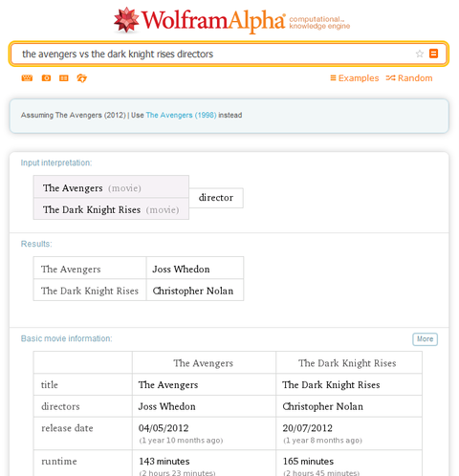Click 'computational knowledge engine' tagline
Viewport: 459px width, 476px height.
point(319,23)
